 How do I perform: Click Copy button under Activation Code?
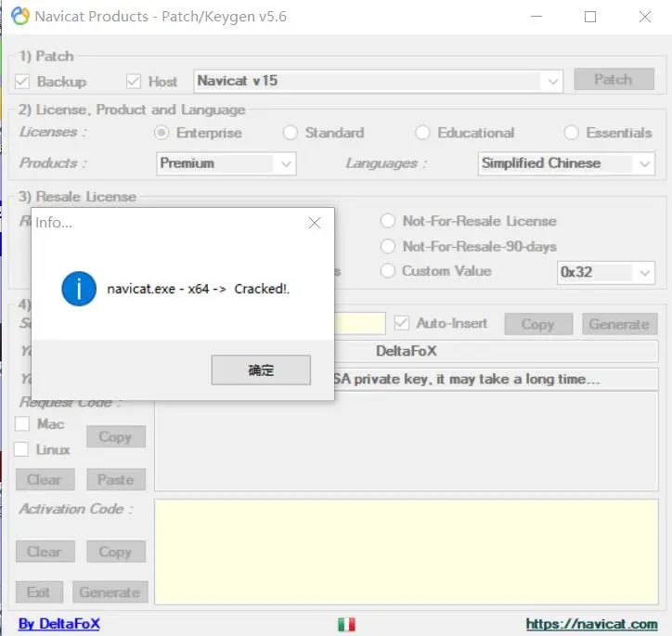[x=116, y=552]
